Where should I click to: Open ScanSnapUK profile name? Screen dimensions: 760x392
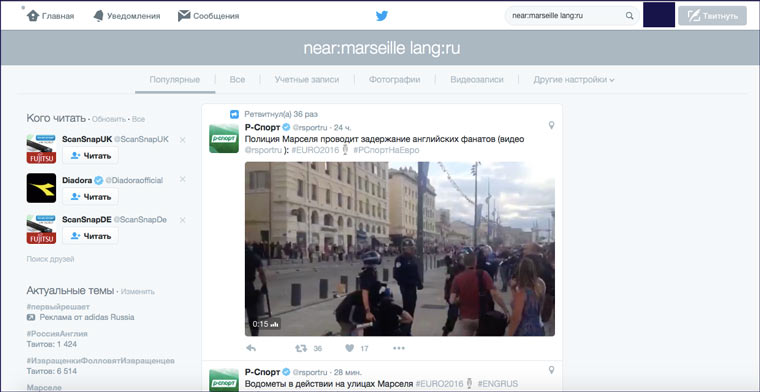point(87,139)
